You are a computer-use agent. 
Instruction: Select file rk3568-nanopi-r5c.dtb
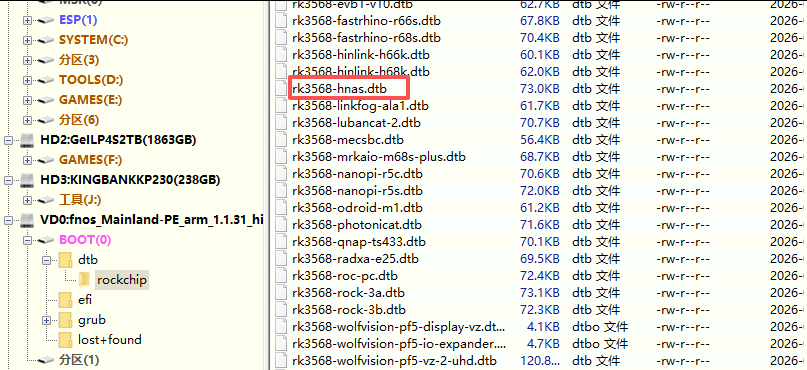(x=357, y=174)
